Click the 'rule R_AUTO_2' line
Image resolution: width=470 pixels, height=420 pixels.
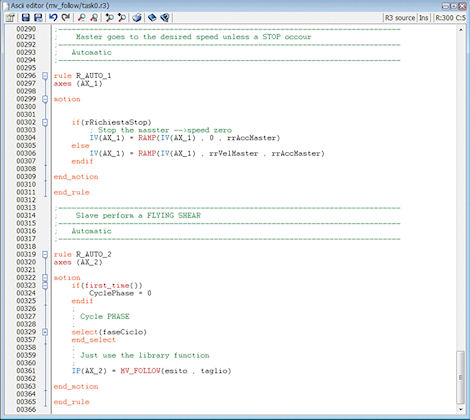coord(82,254)
